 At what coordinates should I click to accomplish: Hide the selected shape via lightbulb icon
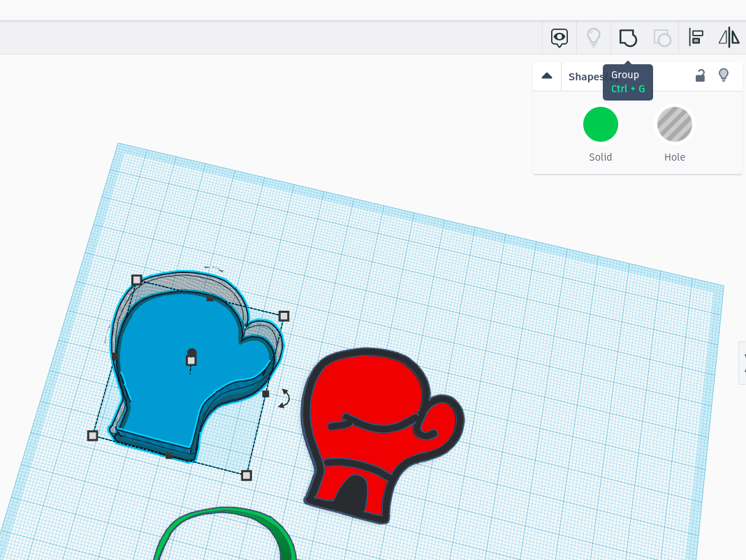coord(723,75)
